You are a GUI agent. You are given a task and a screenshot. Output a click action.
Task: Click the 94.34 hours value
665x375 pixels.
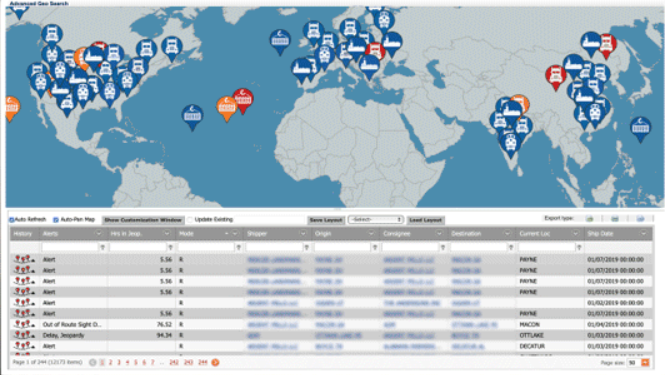point(164,335)
